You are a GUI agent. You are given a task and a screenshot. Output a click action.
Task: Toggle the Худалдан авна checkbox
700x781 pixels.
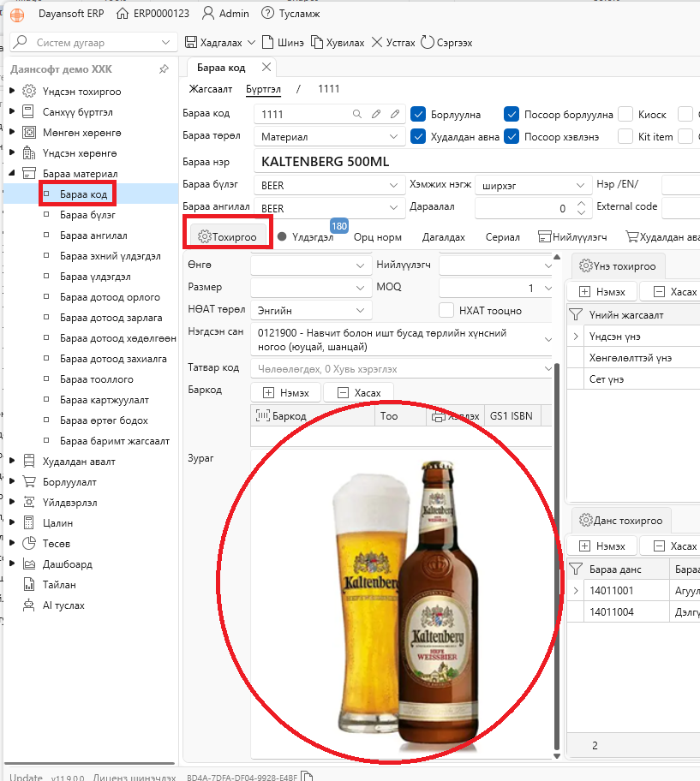click(x=418, y=136)
